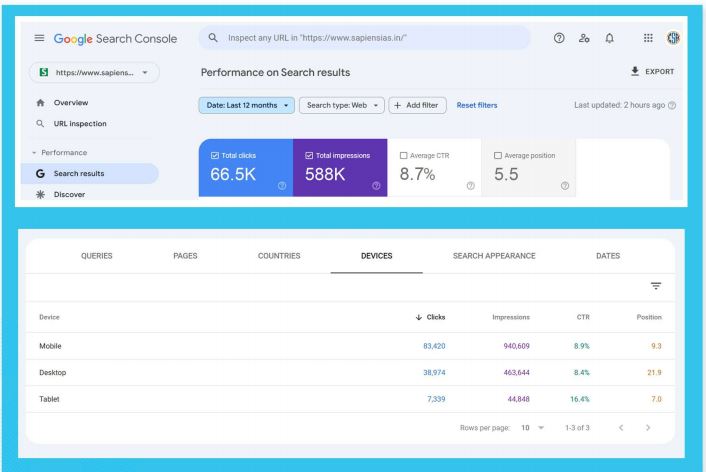Open the Overview sidebar item
706x472 pixels.
[71, 103]
